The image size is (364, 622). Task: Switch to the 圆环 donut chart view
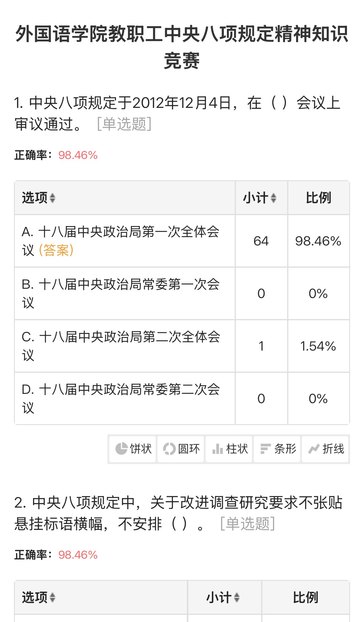181,449
